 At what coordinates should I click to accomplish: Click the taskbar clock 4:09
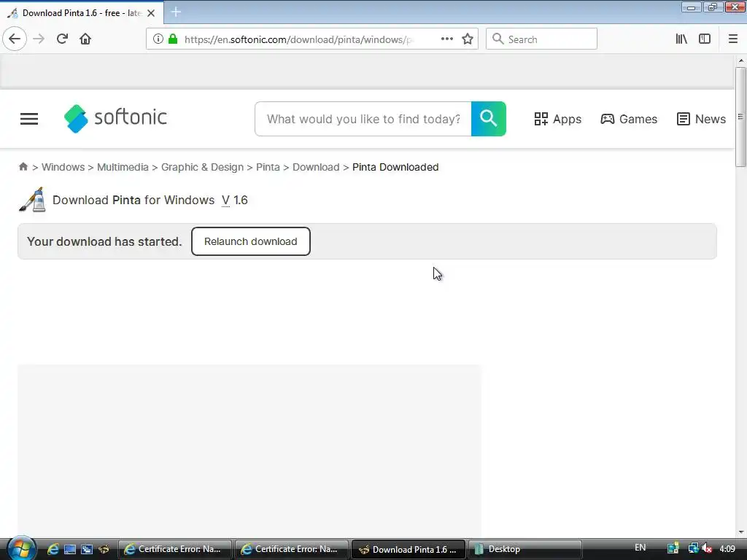tap(727, 549)
